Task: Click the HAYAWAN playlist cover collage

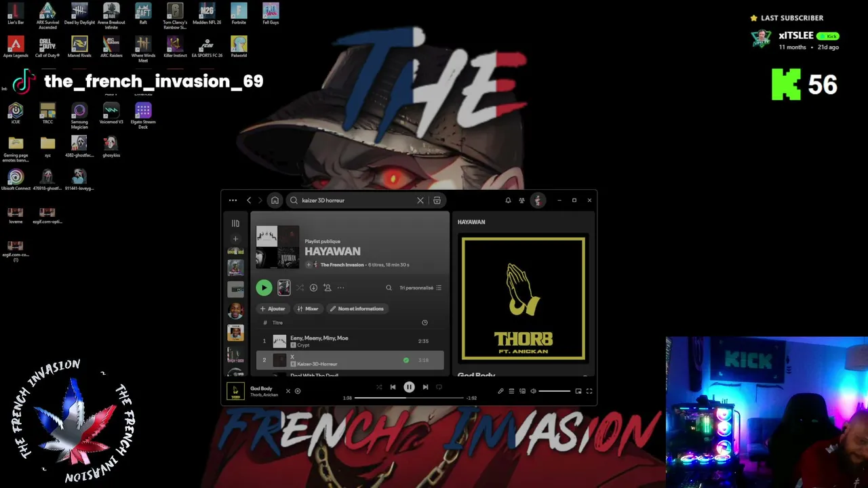Action: [x=277, y=247]
